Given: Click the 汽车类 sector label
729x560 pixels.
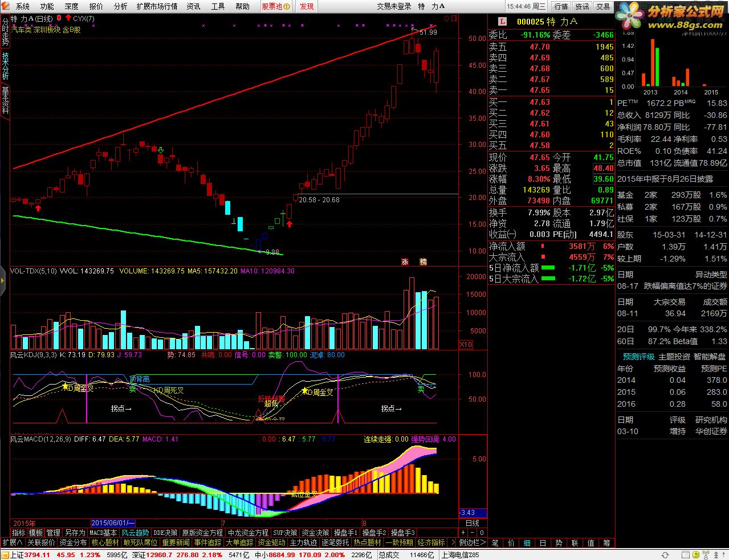Looking at the screenshot, I should (x=22, y=30).
